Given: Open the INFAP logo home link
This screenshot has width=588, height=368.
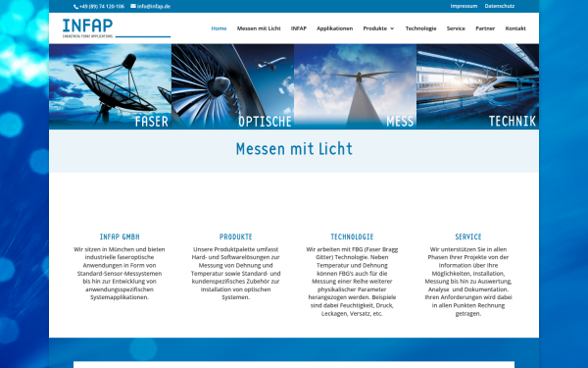Looking at the screenshot, I should (x=117, y=28).
